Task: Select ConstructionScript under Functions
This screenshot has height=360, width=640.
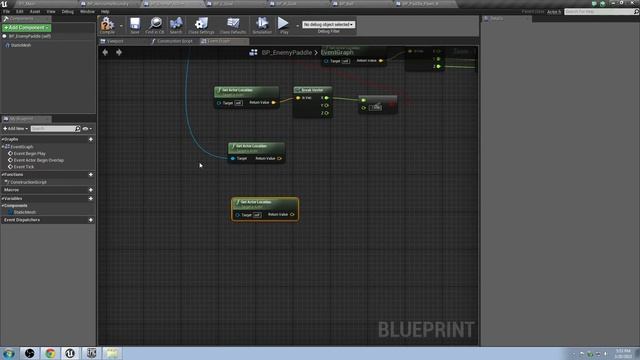Action: (28, 182)
